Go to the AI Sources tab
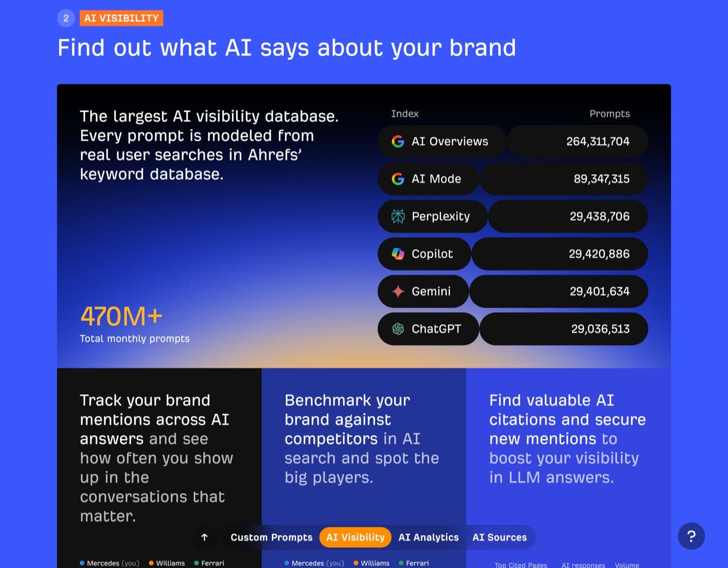728x568 pixels. click(x=500, y=537)
